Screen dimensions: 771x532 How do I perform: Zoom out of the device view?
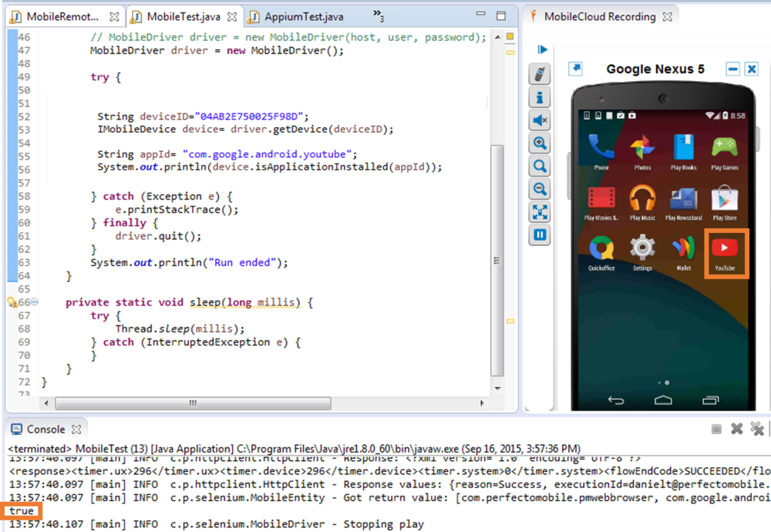tap(540, 190)
